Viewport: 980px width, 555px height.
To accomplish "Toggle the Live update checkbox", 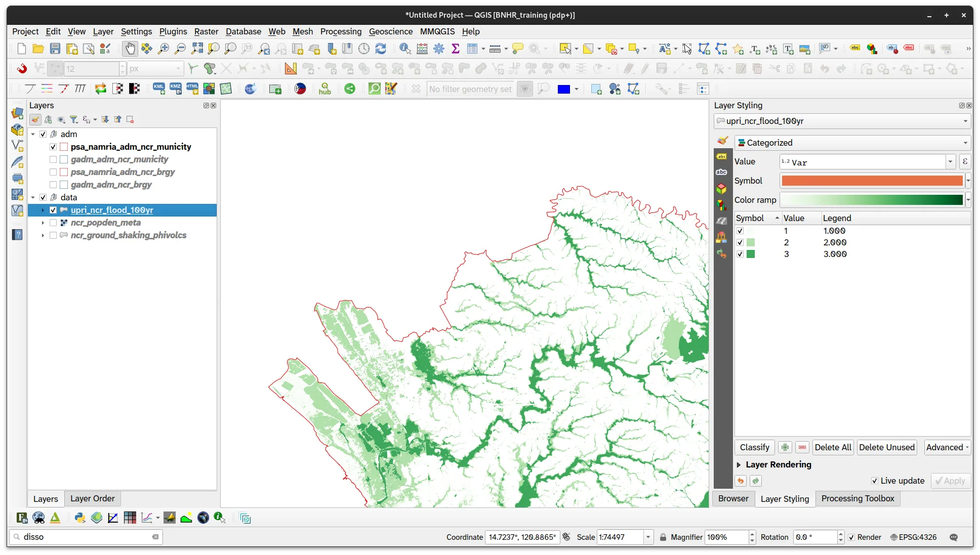I will (875, 481).
